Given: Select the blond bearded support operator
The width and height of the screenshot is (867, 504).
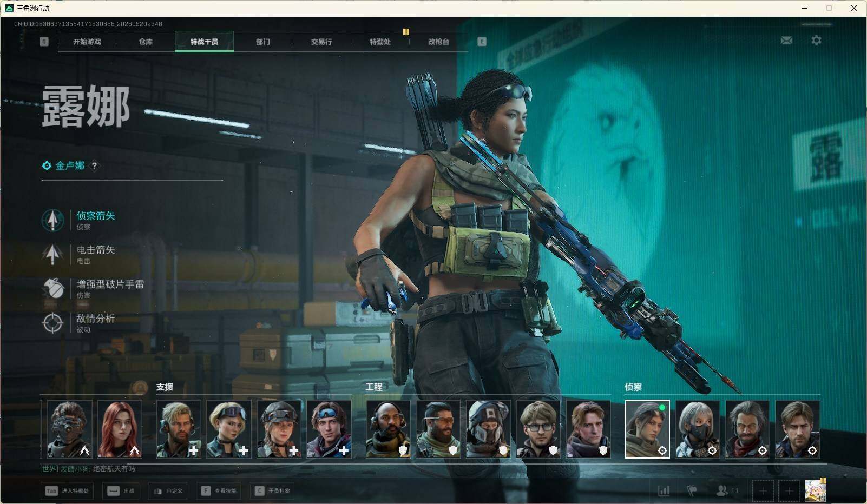Looking at the screenshot, I should [x=179, y=429].
